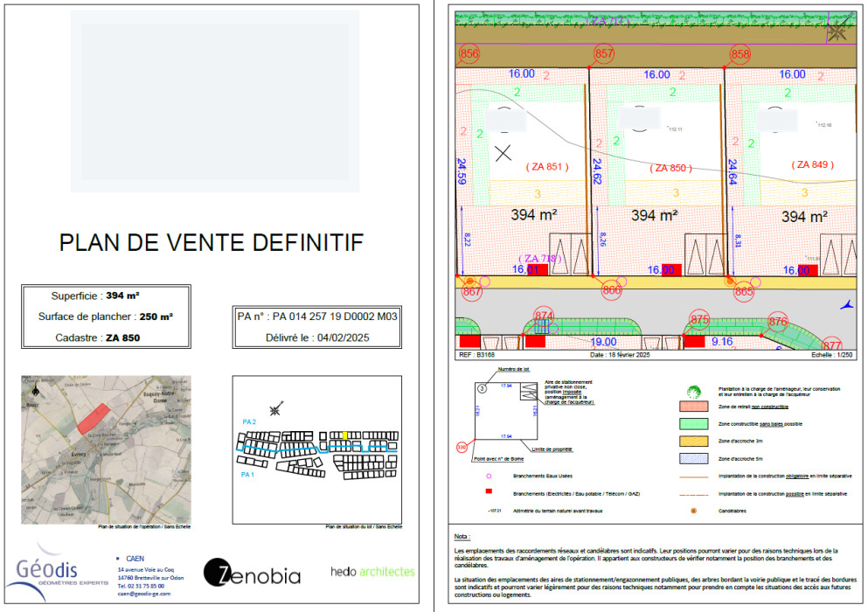Click boundary marker 858 circle
Image resolution: width=868 pixels, height=612 pixels.
coord(740,54)
